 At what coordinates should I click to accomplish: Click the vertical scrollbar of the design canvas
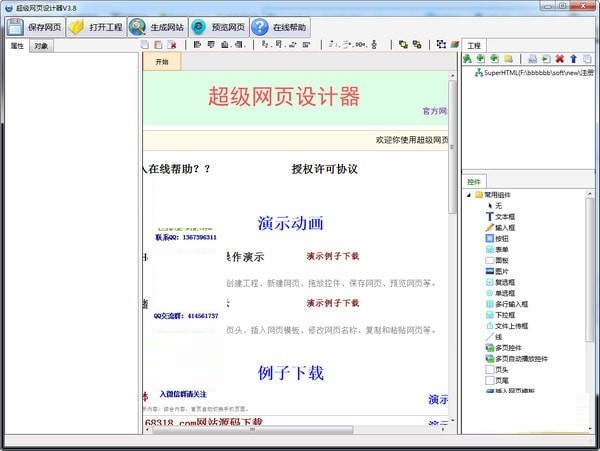point(453,147)
